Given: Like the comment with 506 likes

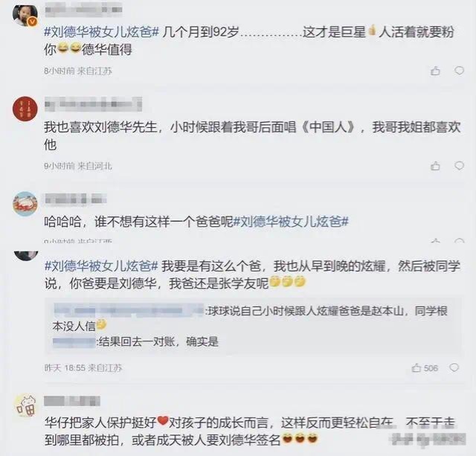Looking at the screenshot, I should point(416,368).
